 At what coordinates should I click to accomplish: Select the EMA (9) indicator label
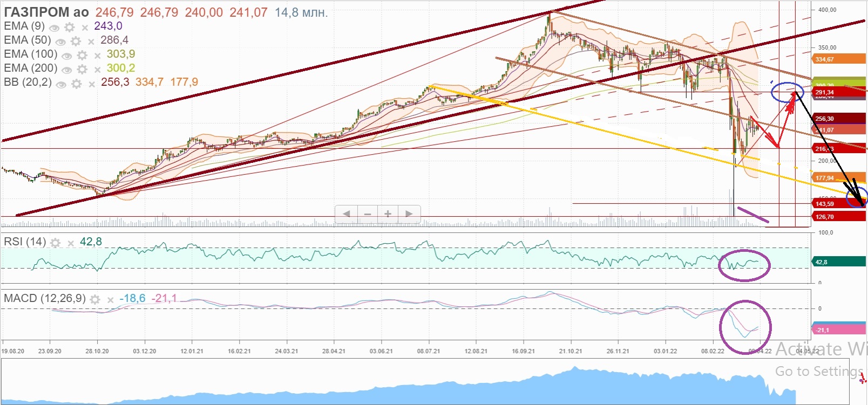(24, 26)
